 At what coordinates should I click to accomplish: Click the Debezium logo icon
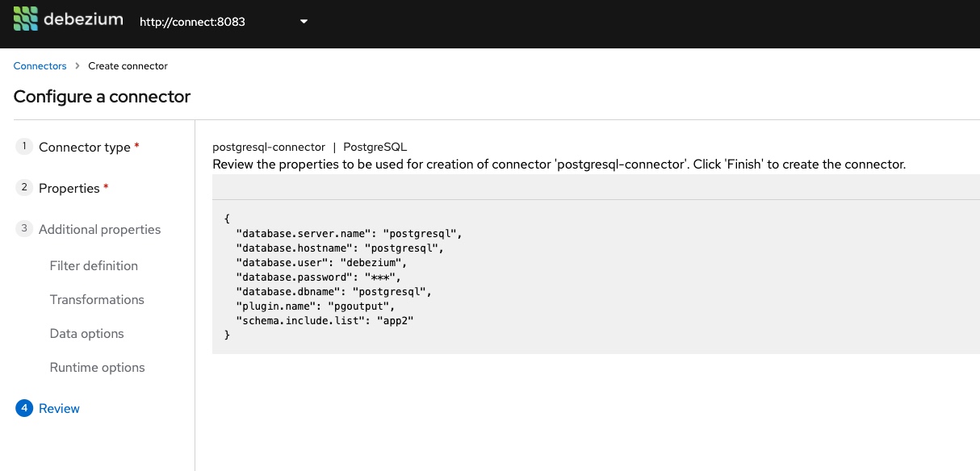click(26, 19)
